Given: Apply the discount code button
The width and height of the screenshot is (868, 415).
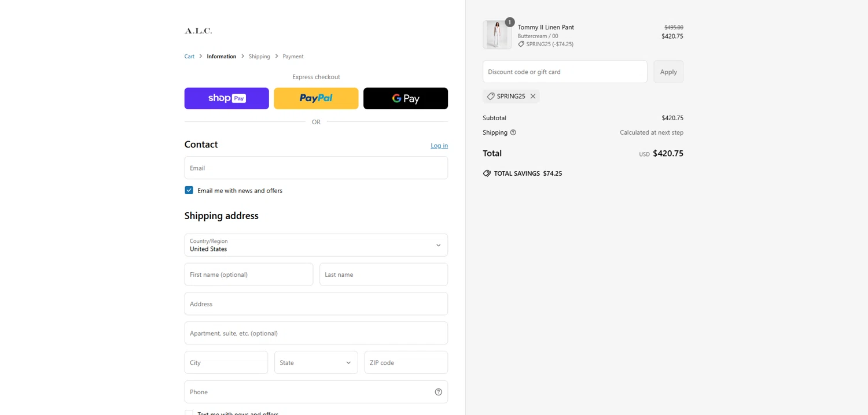Looking at the screenshot, I should [668, 72].
